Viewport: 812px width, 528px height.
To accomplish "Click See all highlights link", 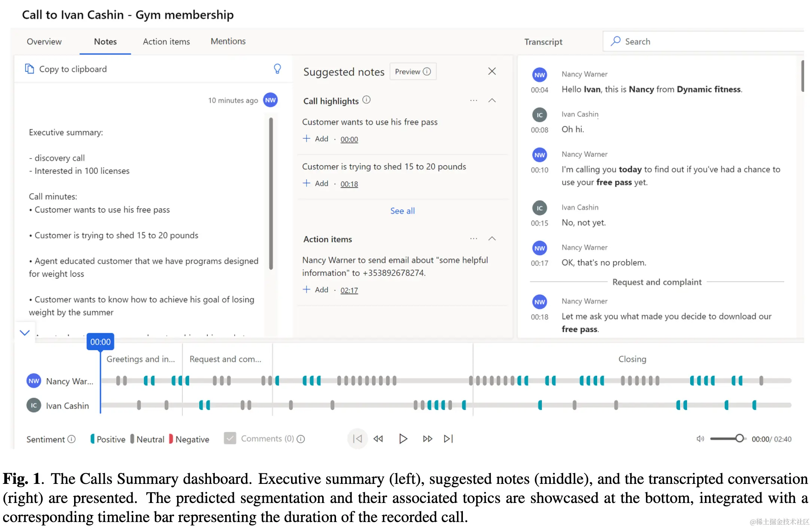I will click(x=402, y=211).
